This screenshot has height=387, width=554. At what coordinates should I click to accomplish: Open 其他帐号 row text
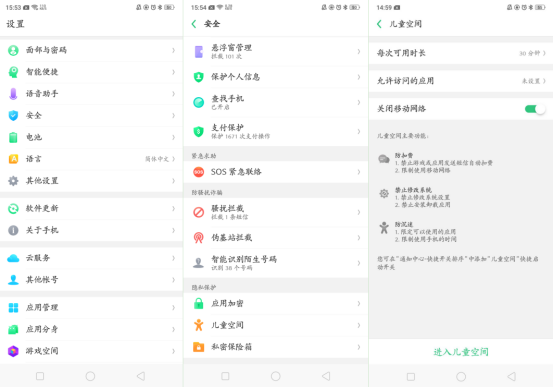42,280
